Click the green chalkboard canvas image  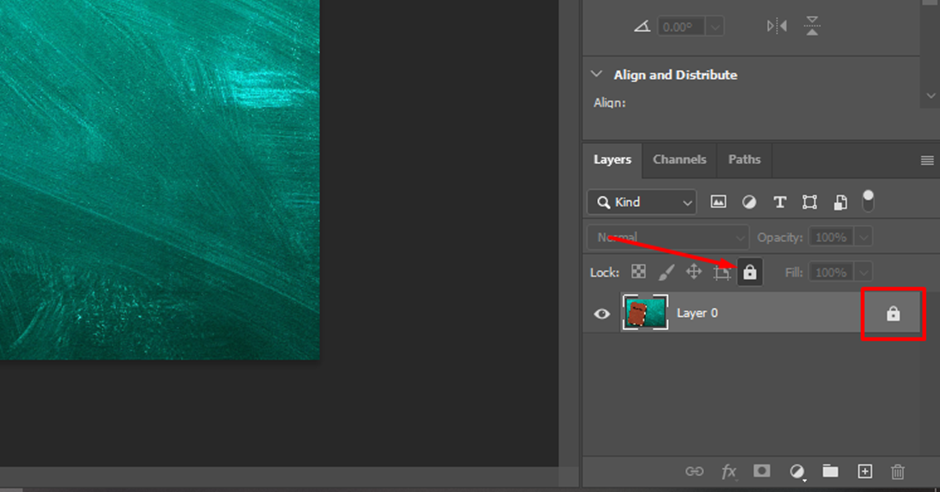click(159, 180)
